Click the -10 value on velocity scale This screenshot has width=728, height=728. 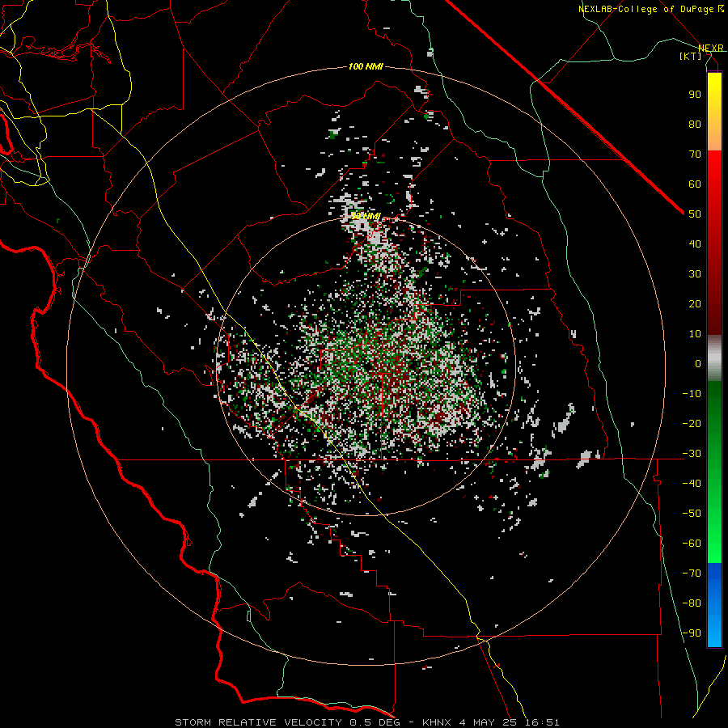[x=692, y=394]
